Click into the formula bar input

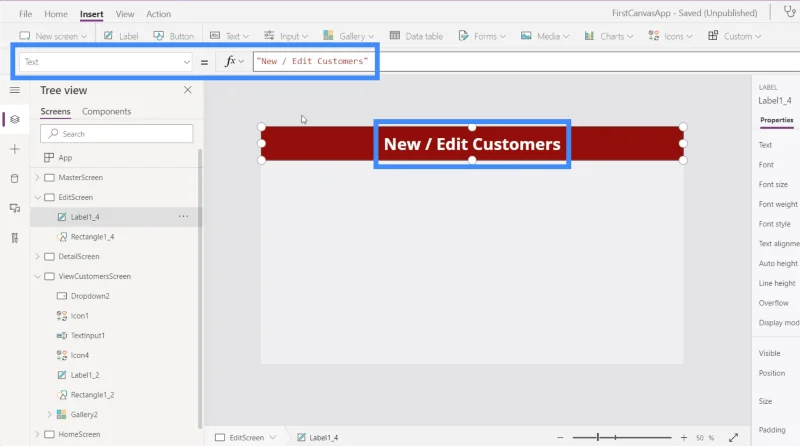point(526,61)
